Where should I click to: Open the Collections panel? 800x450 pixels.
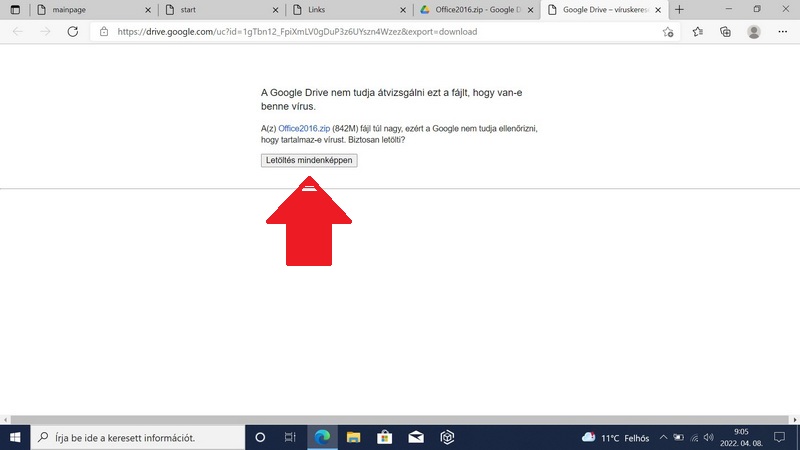pyautogui.click(x=725, y=32)
